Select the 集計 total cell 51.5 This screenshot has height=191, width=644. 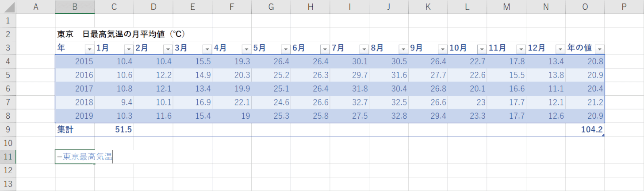pyautogui.click(x=114, y=130)
